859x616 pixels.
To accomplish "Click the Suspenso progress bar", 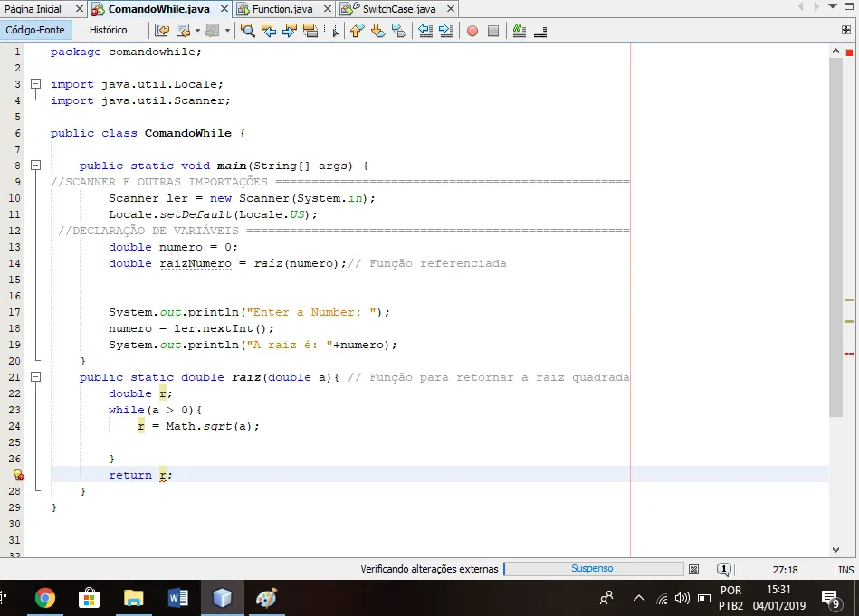I will click(593, 569).
